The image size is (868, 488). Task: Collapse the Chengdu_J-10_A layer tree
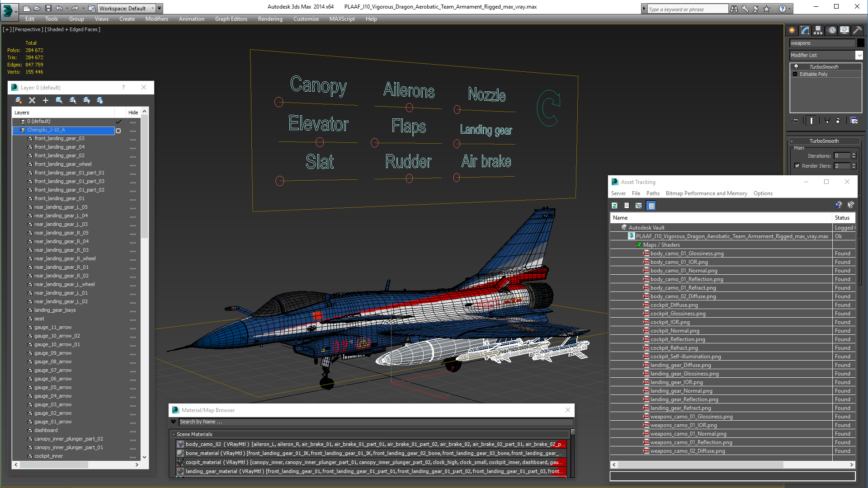click(x=16, y=130)
